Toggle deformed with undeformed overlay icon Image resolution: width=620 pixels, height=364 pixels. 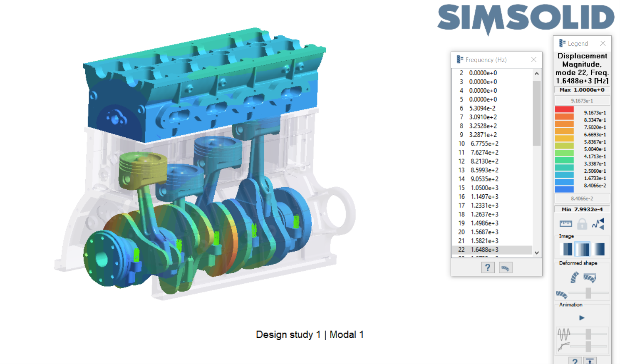590,277
